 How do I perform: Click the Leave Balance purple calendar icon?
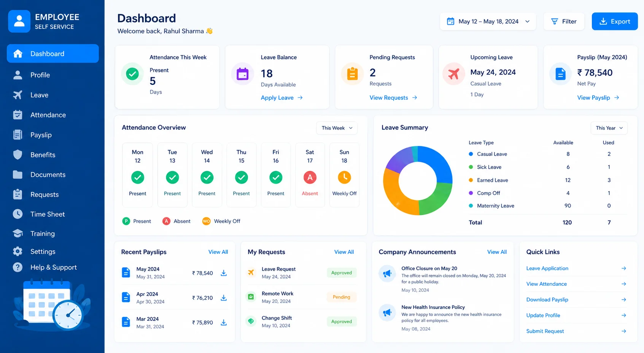coord(242,74)
